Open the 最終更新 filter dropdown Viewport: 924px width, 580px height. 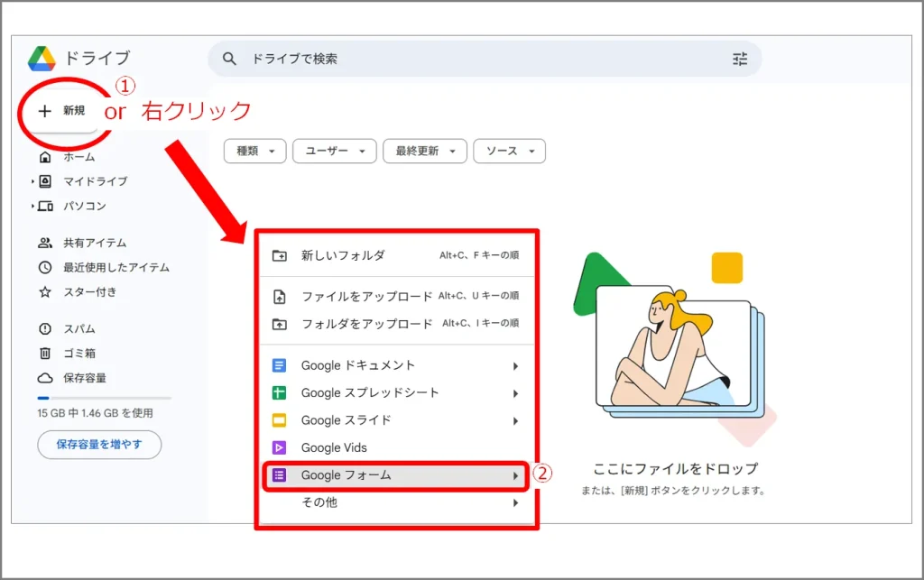pyautogui.click(x=424, y=152)
